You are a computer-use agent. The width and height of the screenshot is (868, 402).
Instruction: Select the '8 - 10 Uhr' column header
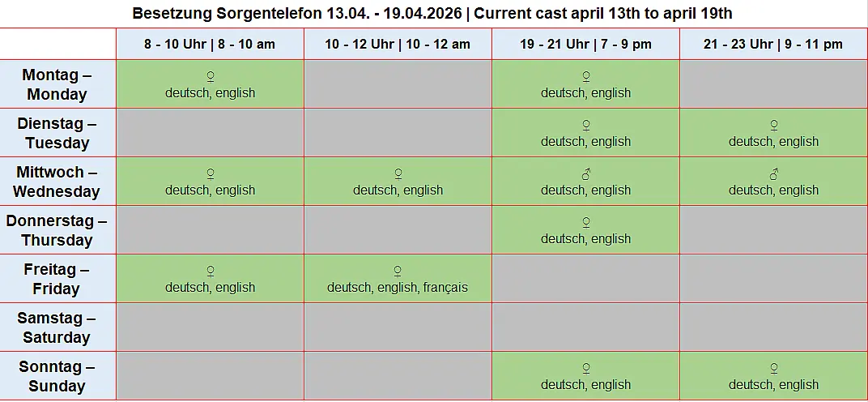click(x=210, y=44)
